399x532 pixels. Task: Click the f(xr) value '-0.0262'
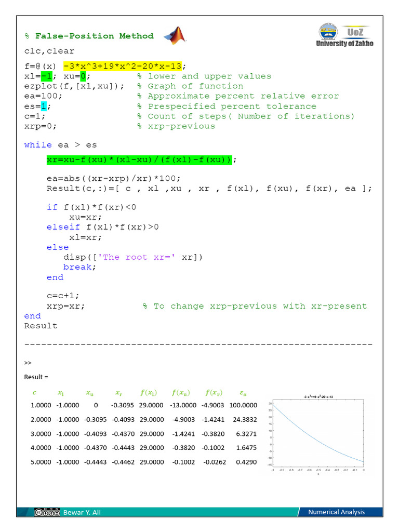215,462
